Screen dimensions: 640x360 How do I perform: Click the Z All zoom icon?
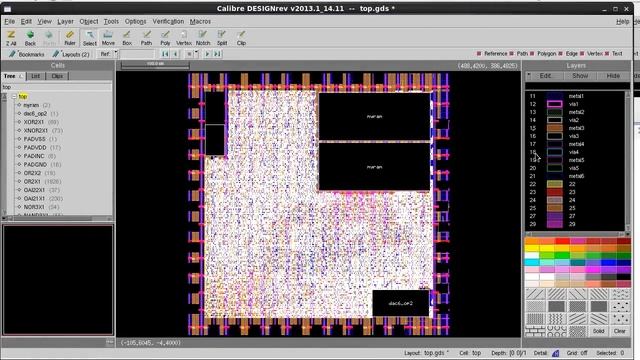click(x=11, y=38)
